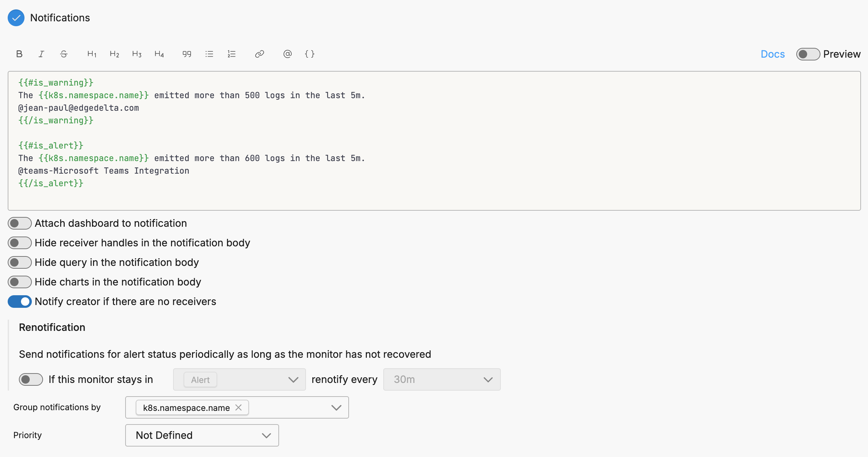
Task: Insert a template variable with the braces icon
Action: click(x=309, y=54)
